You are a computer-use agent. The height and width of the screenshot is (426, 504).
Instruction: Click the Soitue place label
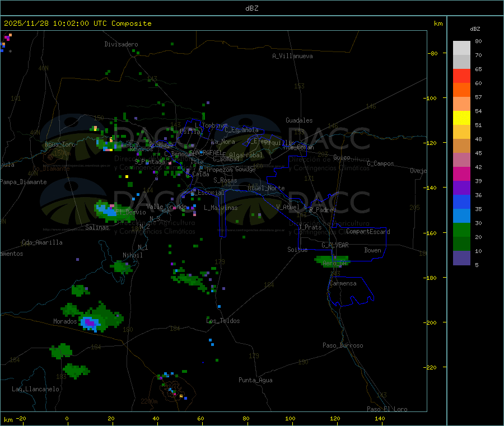pos(297,250)
